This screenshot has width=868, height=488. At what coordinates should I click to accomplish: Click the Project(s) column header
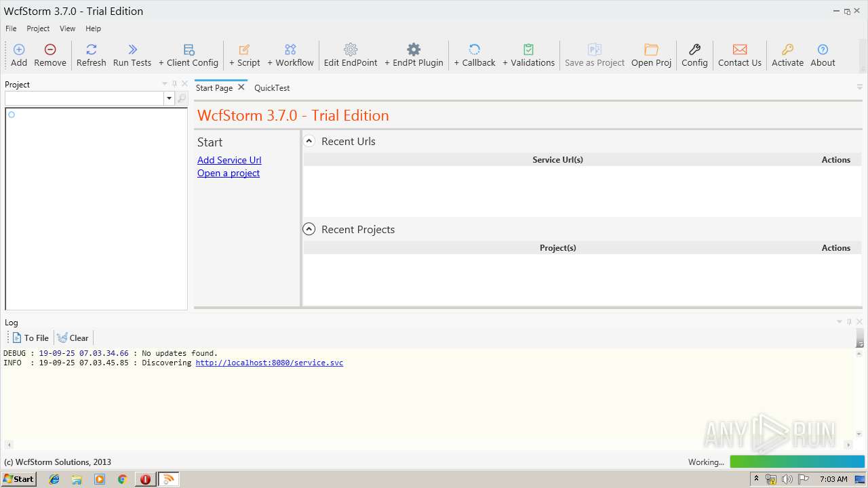(557, 248)
